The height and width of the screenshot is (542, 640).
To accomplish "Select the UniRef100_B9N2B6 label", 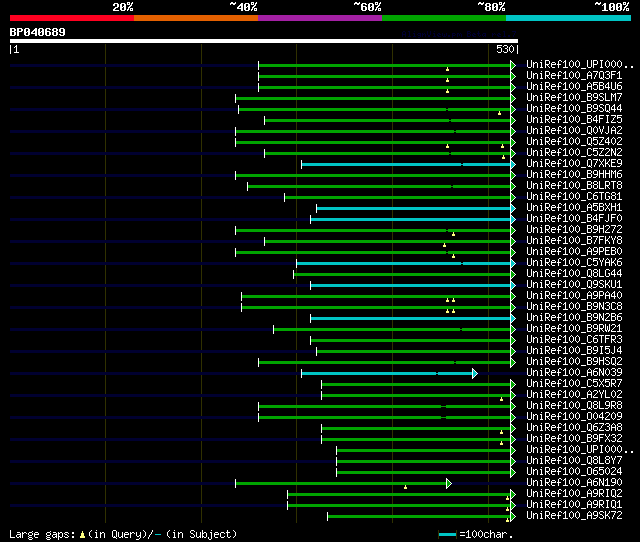I will pos(574,318).
